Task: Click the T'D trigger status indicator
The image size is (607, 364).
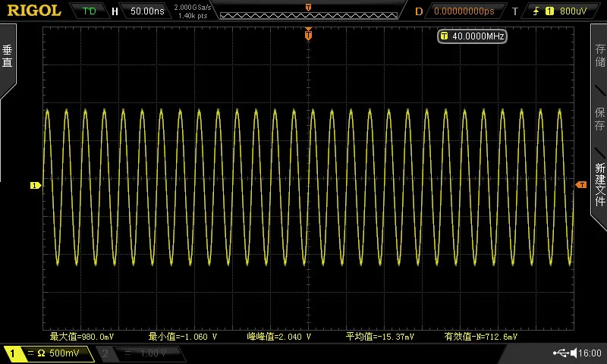Action: pyautogui.click(x=89, y=11)
